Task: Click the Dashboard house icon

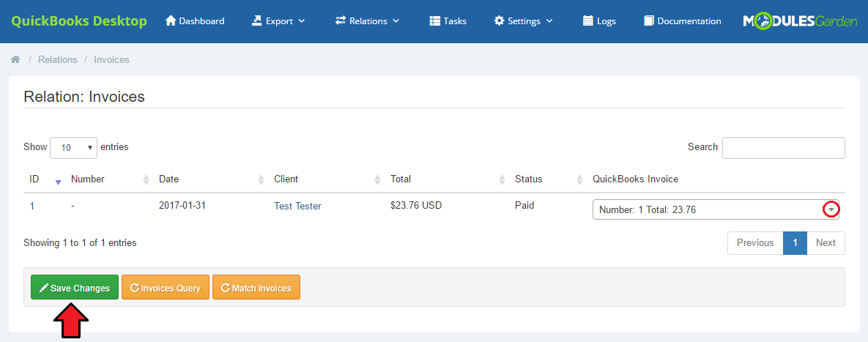Action: coord(171,21)
